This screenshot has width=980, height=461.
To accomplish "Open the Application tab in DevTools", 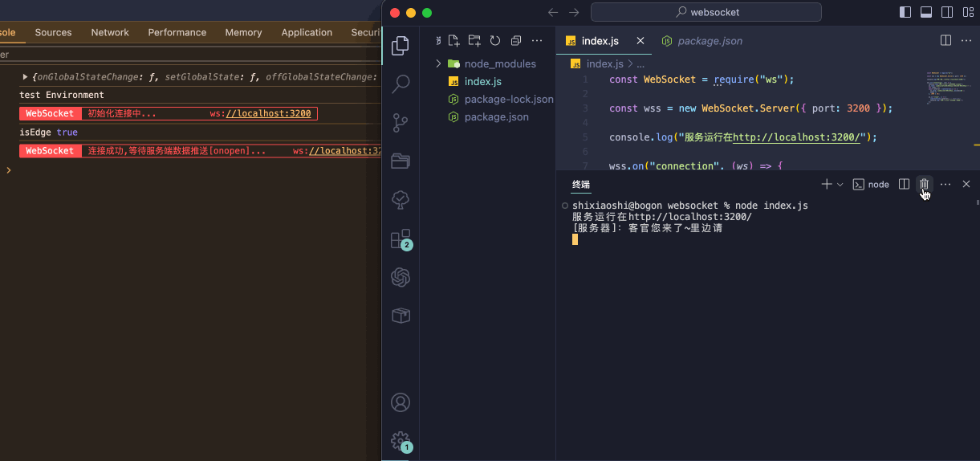I will pyautogui.click(x=307, y=32).
